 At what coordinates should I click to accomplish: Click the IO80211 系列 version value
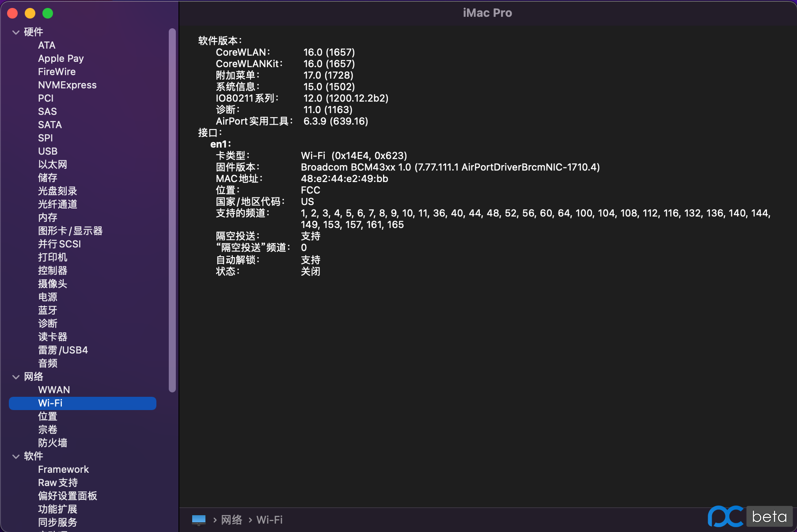point(346,98)
